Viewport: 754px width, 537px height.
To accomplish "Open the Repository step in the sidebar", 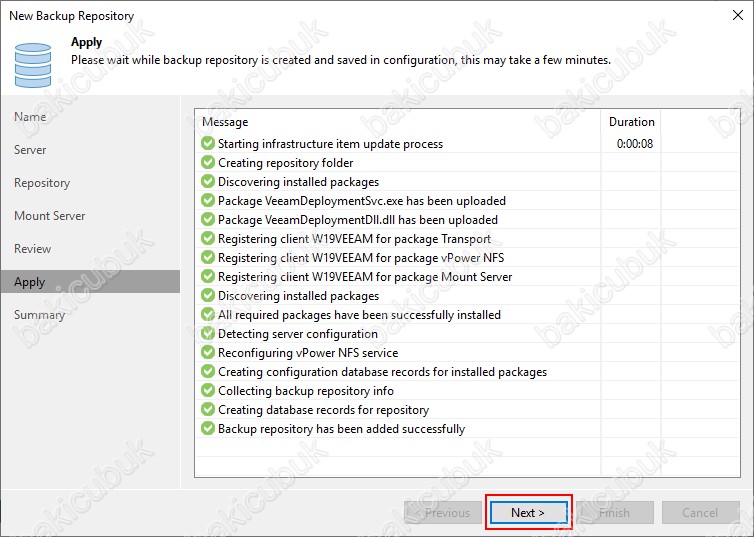I will tap(42, 183).
